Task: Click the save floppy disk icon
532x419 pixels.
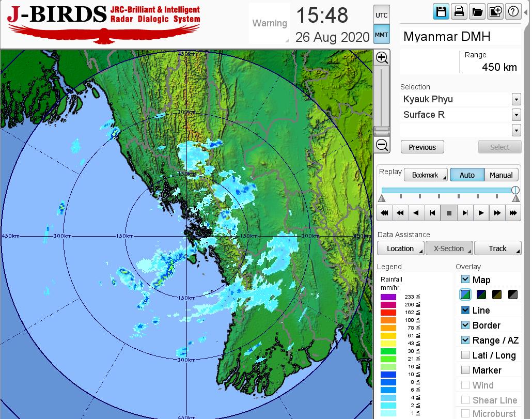Action: click(x=441, y=12)
